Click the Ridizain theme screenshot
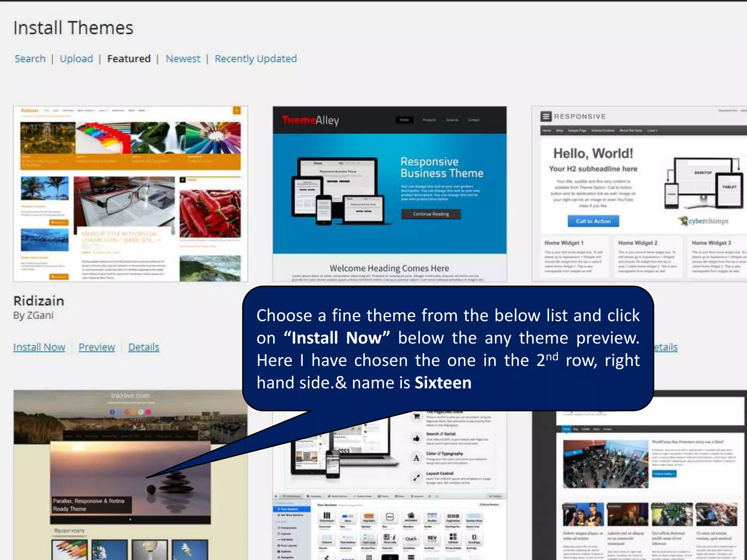The height and width of the screenshot is (560, 747). pyautogui.click(x=131, y=194)
